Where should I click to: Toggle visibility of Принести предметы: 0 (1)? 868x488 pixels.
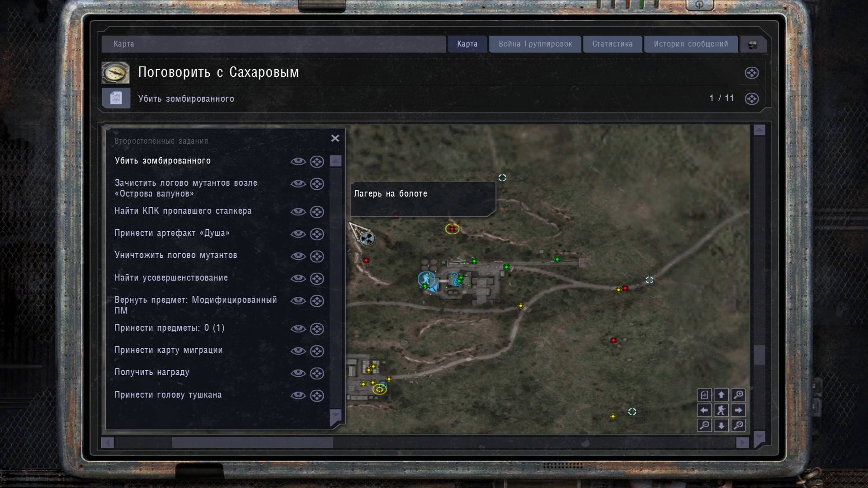(298, 328)
